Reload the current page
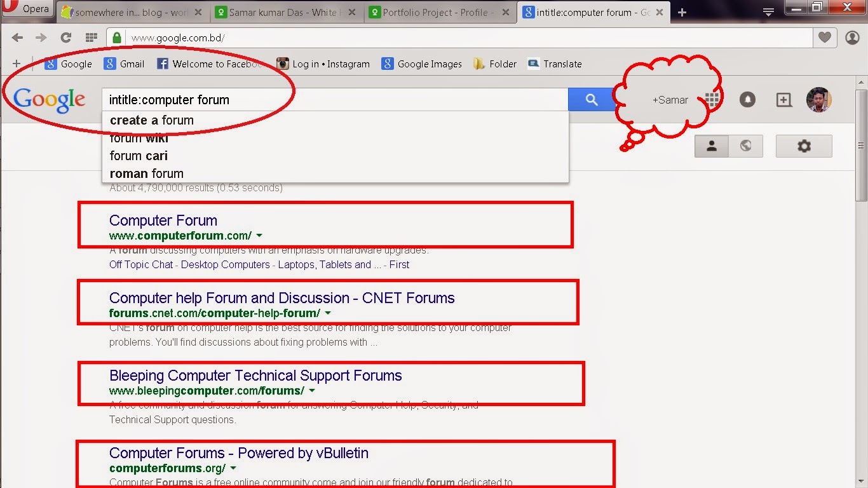 point(65,37)
